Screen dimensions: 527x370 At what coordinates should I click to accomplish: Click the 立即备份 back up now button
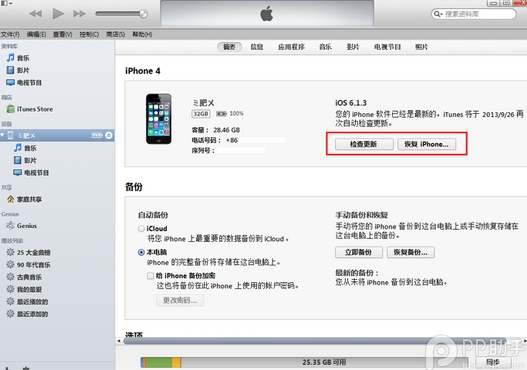[359, 252]
